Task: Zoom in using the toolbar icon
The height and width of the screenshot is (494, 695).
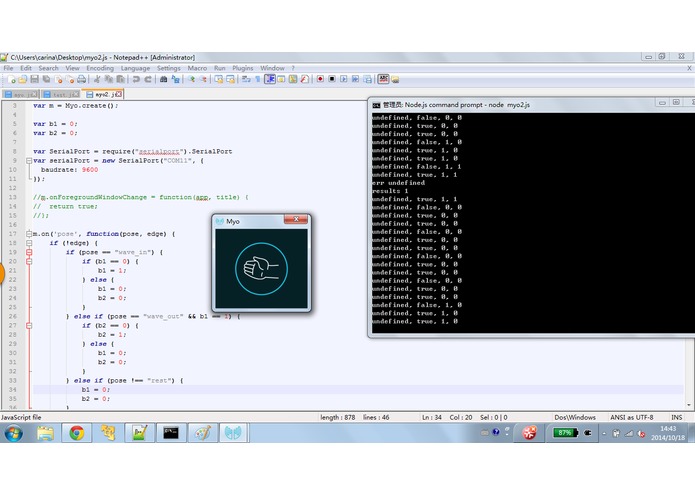Action: coord(191,79)
